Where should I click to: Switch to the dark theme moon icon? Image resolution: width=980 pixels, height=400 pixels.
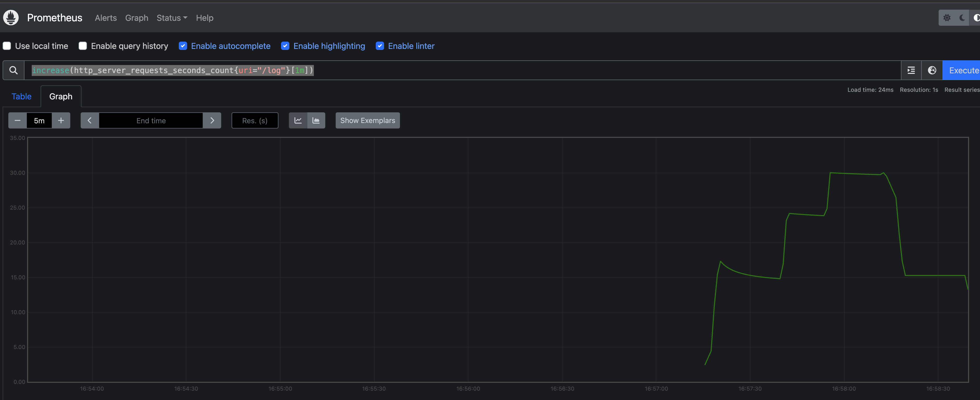coord(962,18)
